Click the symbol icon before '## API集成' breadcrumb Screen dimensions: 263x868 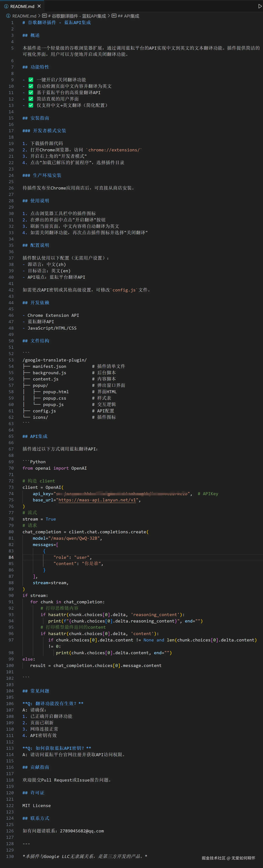tap(114, 16)
